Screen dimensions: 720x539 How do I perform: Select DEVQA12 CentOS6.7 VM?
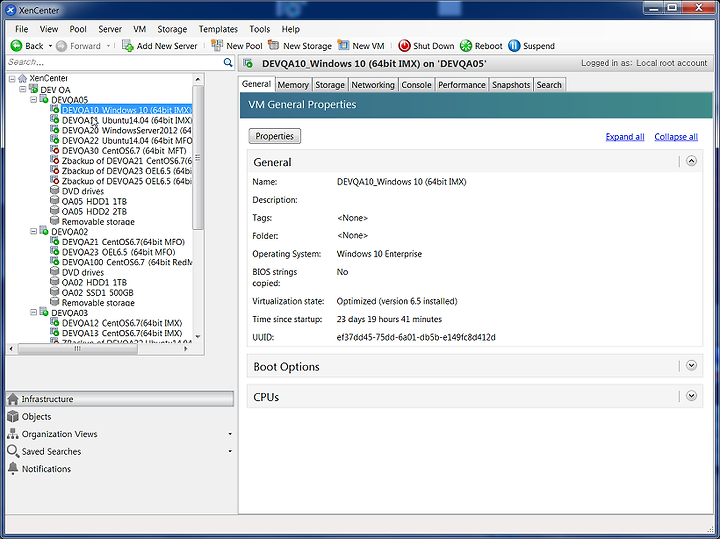coord(122,323)
